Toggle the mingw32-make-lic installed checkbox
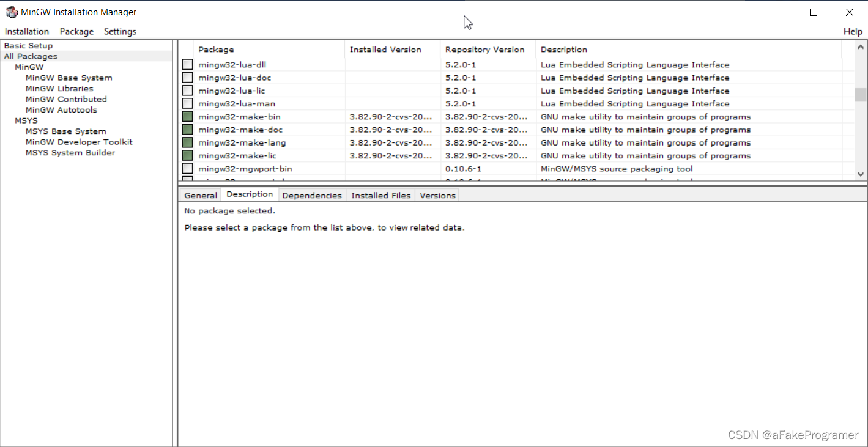868x447 pixels. point(187,155)
